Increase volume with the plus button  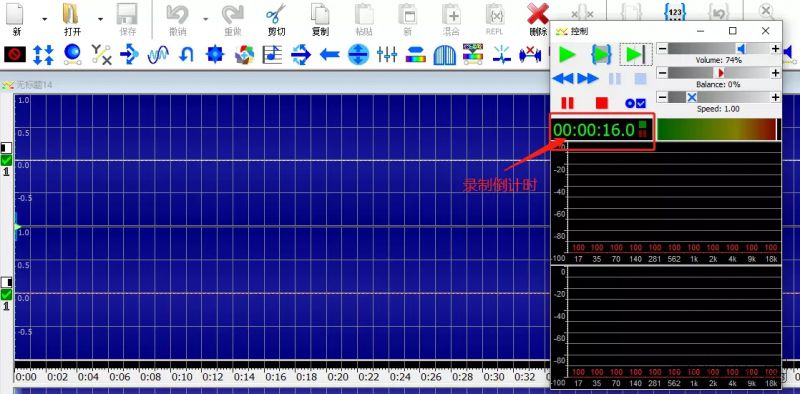pyautogui.click(x=776, y=49)
